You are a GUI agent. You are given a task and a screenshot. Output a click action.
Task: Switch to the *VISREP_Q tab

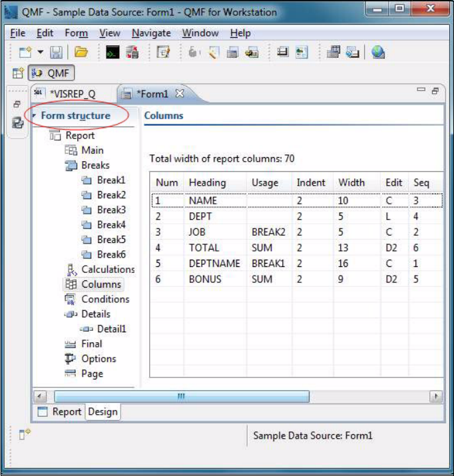[72, 94]
